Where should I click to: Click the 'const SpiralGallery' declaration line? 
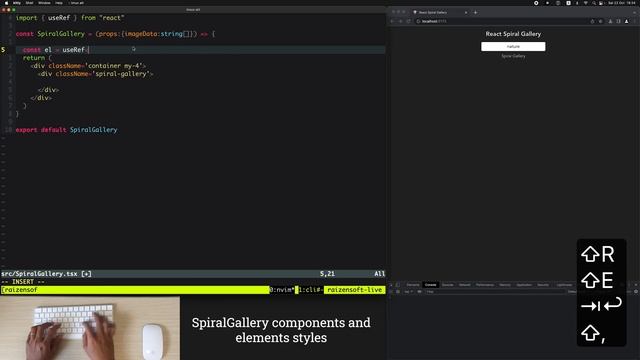point(116,34)
